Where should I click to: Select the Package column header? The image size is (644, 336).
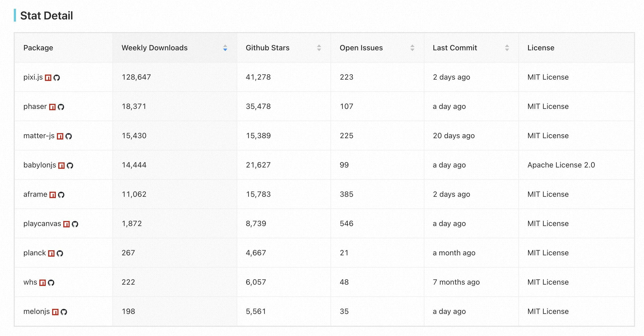tap(38, 48)
